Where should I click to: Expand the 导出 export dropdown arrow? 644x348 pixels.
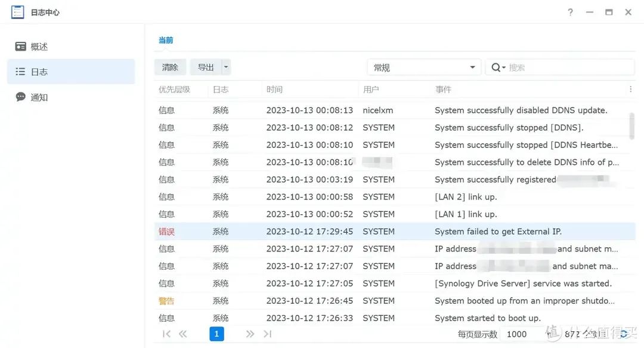pyautogui.click(x=226, y=67)
